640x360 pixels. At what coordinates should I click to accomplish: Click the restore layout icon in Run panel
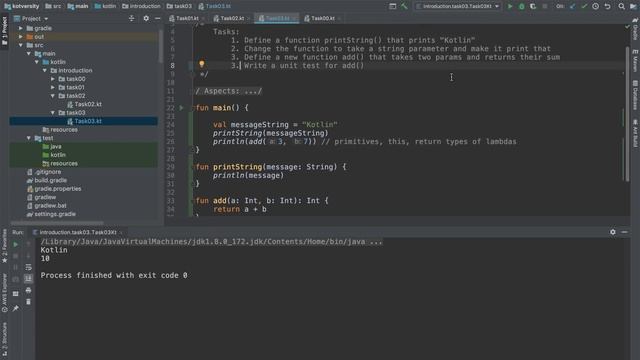coord(16,293)
